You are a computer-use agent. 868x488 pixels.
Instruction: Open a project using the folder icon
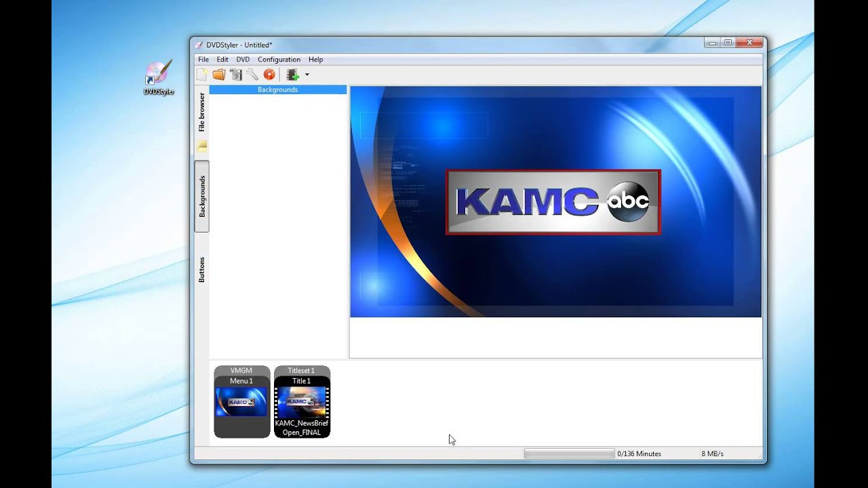click(x=218, y=75)
